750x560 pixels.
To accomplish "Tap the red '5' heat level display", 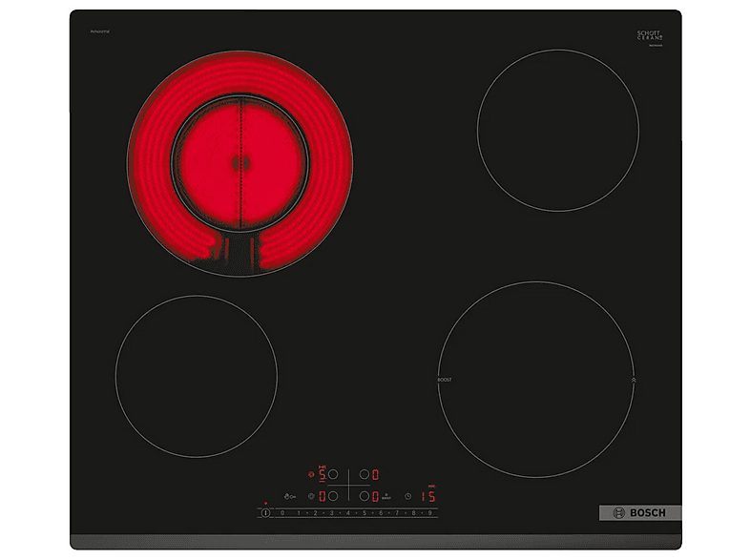I will (323, 474).
